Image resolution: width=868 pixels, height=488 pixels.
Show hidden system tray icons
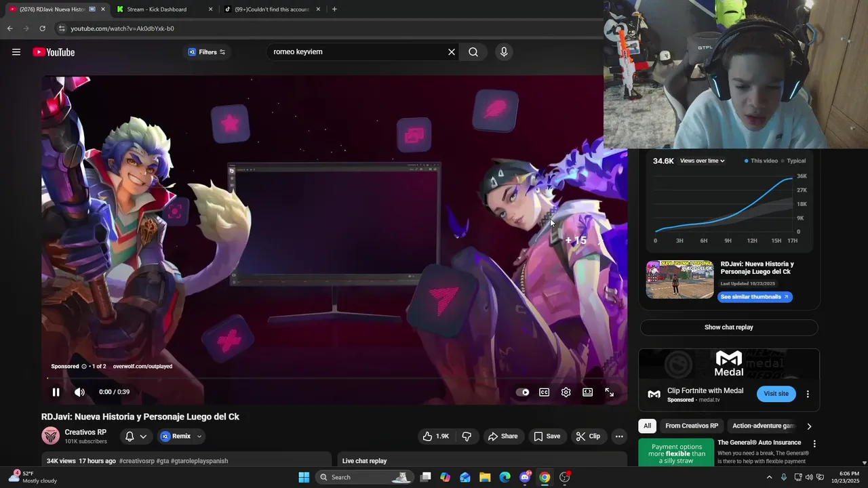point(769,477)
